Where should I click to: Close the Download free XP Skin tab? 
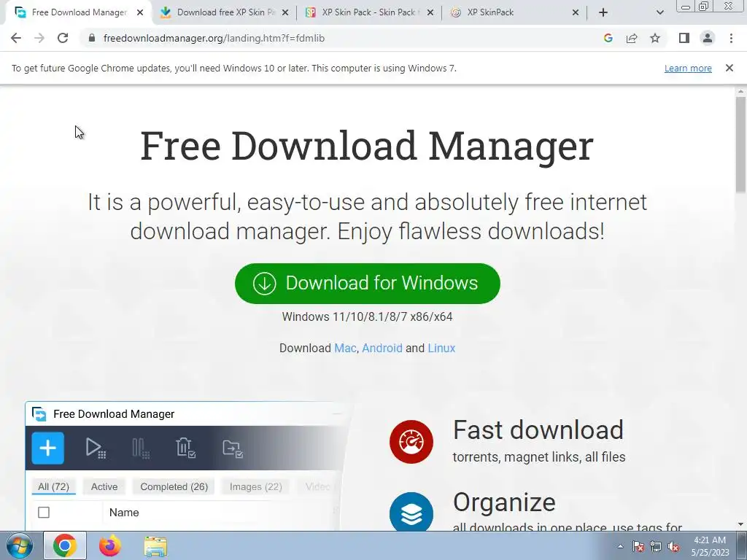coord(285,12)
